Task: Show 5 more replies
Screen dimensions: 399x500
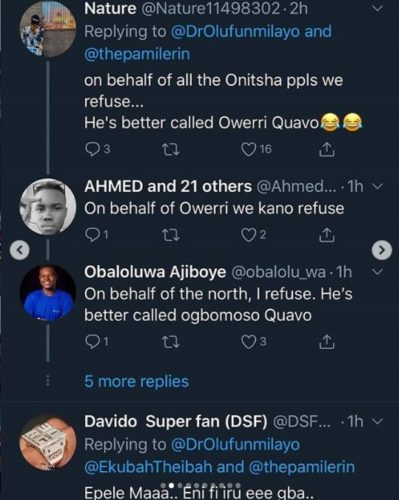Action: coord(136,381)
